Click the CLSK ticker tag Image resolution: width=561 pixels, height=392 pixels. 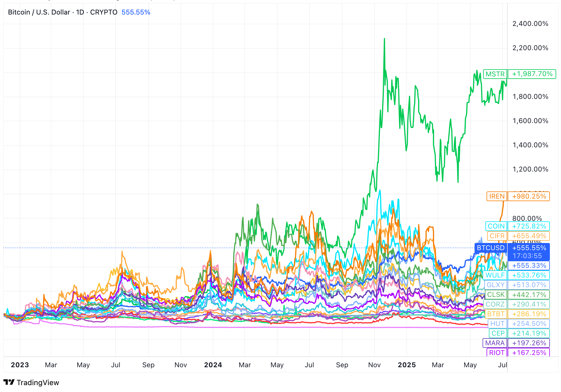tap(495, 295)
